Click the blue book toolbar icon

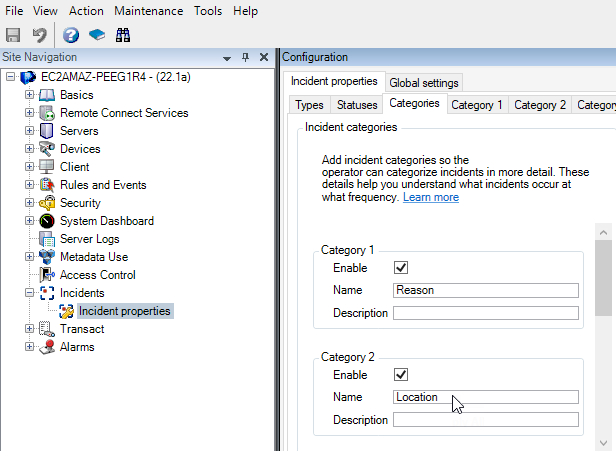point(97,35)
